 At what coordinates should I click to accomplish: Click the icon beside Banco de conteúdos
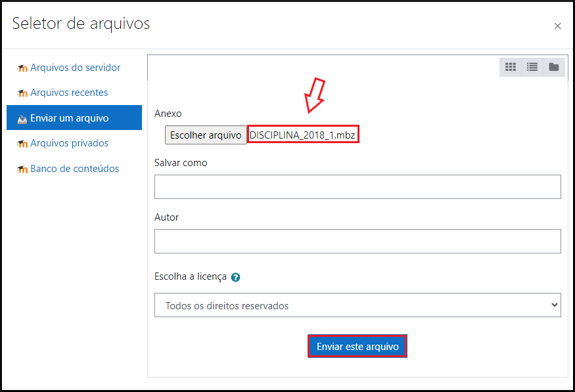click(22, 169)
